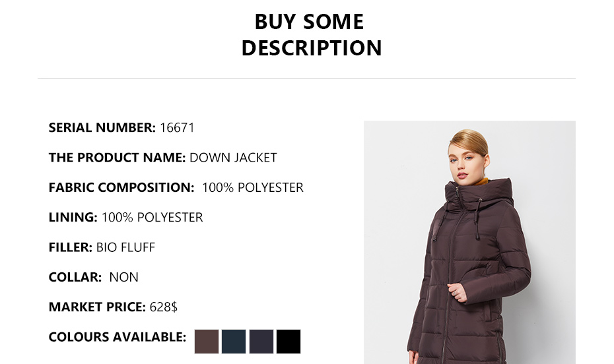The height and width of the screenshot is (364, 614).
Task: Open the down jacket model photo
Action: 469,242
